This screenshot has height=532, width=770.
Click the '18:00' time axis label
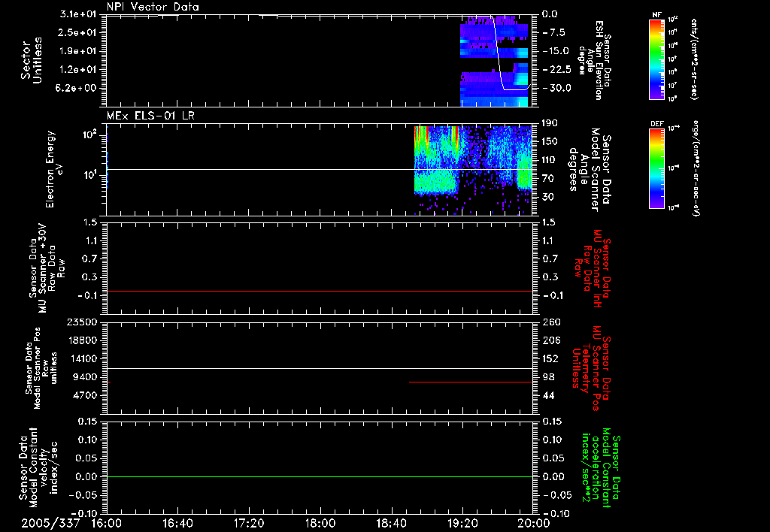pos(320,523)
